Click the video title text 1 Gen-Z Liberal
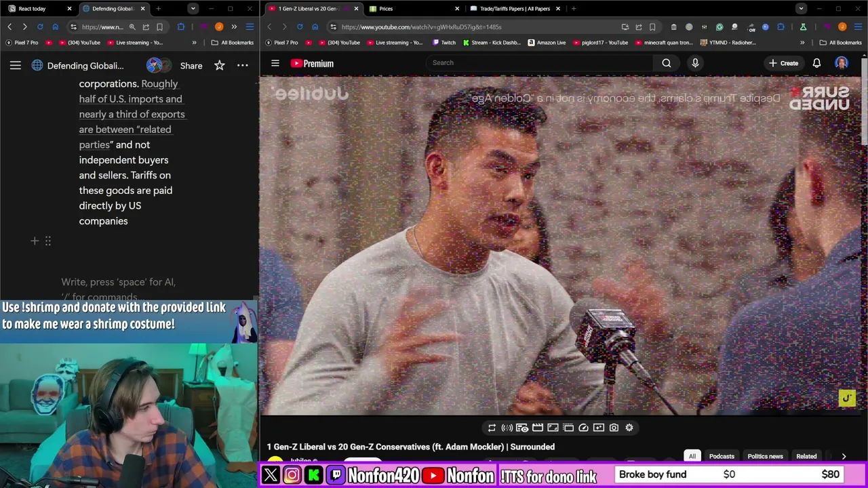Viewport: 868px width, 488px height. click(x=410, y=447)
